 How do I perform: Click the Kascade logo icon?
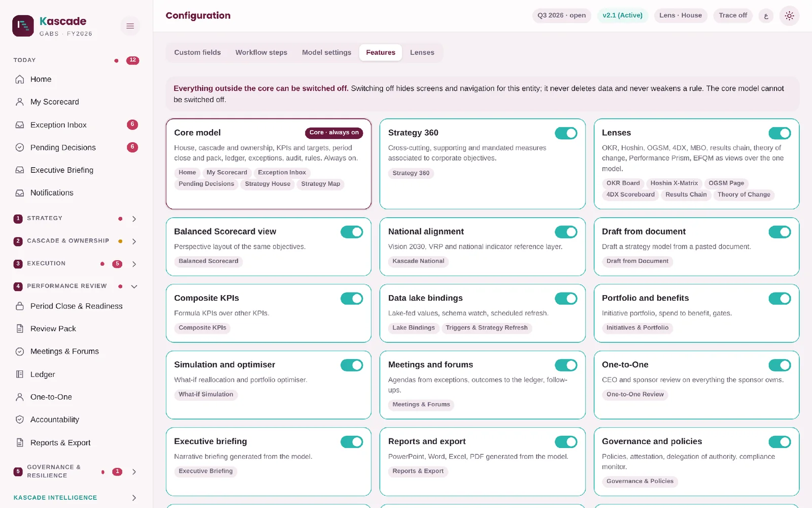(x=23, y=26)
